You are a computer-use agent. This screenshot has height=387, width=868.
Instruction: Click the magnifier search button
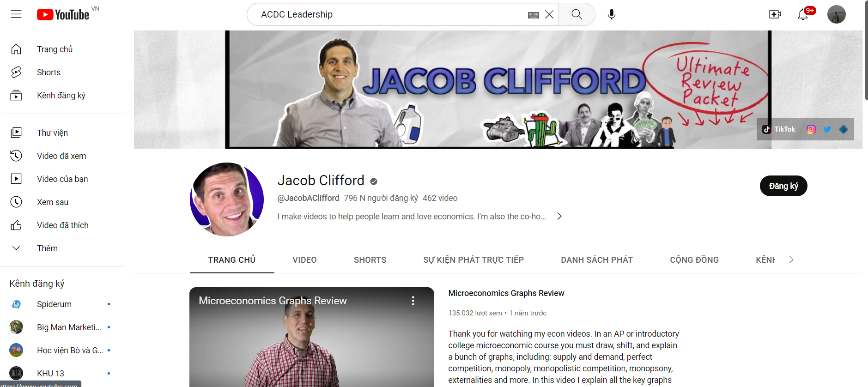[577, 14]
